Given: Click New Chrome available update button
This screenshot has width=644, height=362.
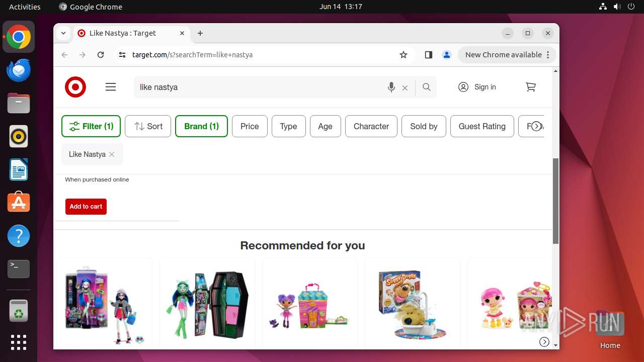Looking at the screenshot, I should point(507,55).
